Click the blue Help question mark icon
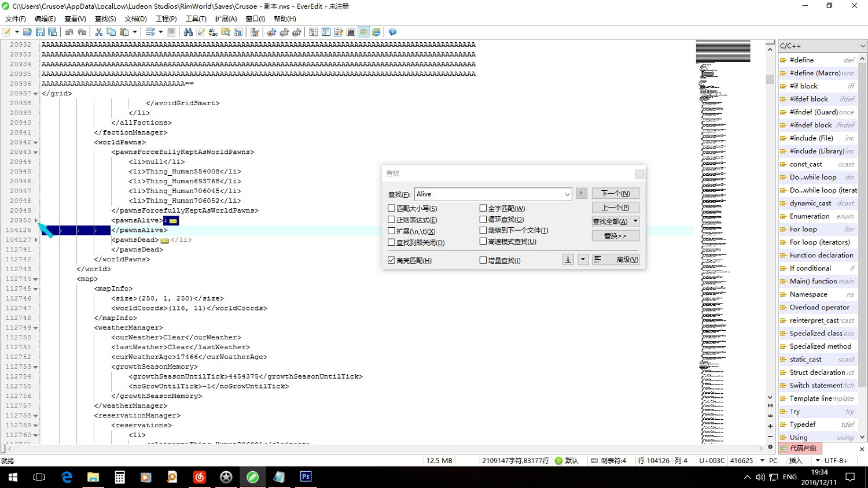The width and height of the screenshot is (868, 488). [x=392, y=32]
